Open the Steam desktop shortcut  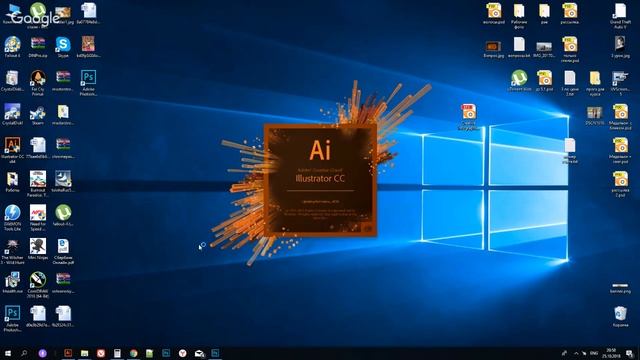(x=38, y=114)
